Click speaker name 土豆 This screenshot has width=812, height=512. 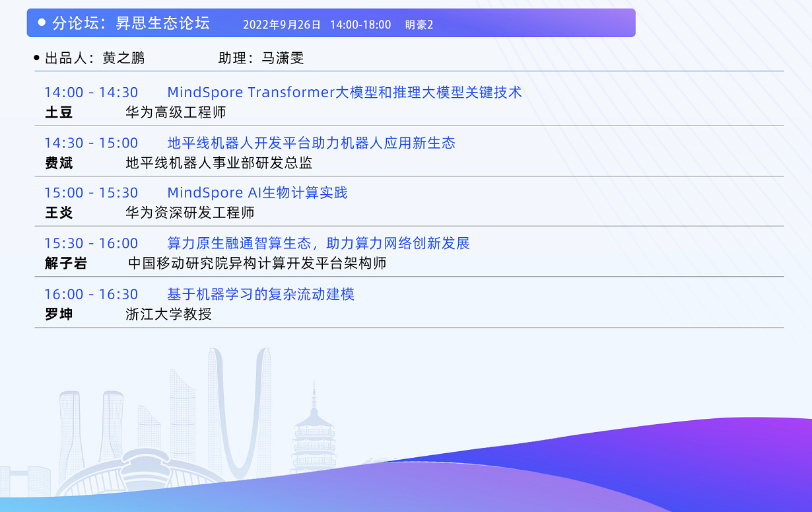59,112
